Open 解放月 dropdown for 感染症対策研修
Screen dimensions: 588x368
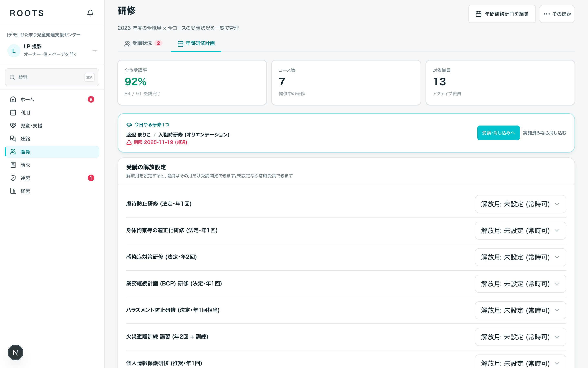point(520,257)
